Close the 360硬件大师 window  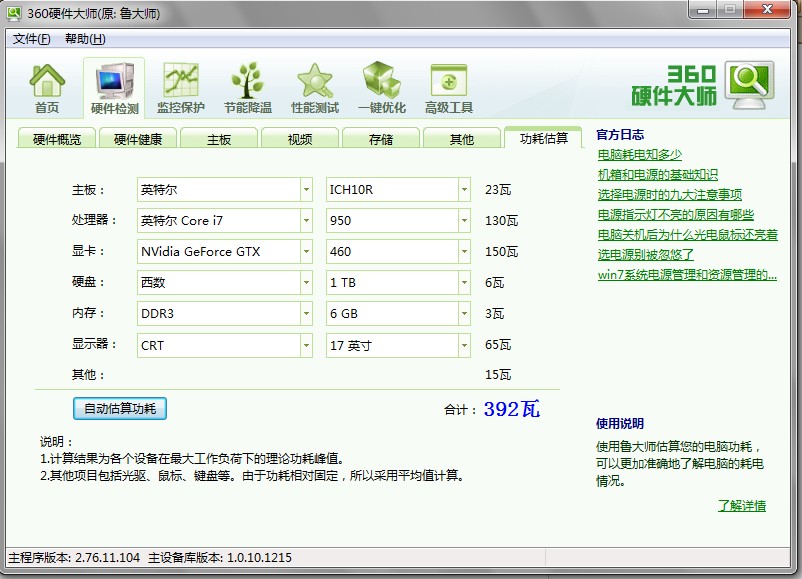[767, 9]
